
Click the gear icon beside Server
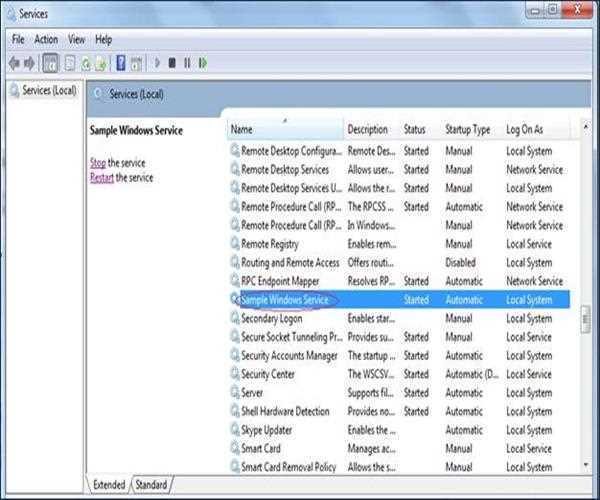coord(235,392)
